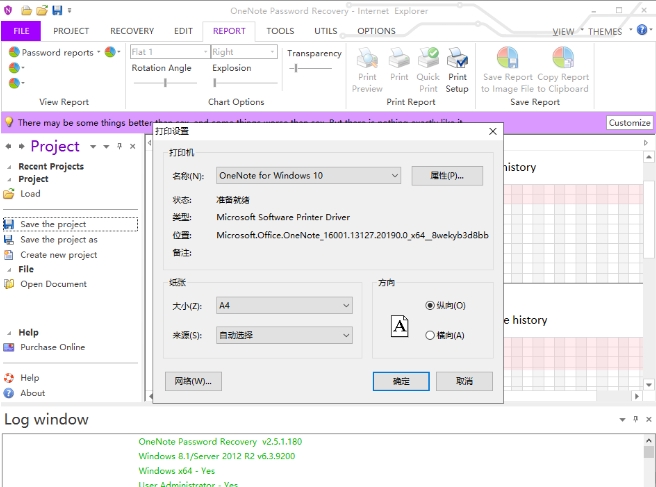Click the Customize button
656x487 pixels.
point(629,123)
